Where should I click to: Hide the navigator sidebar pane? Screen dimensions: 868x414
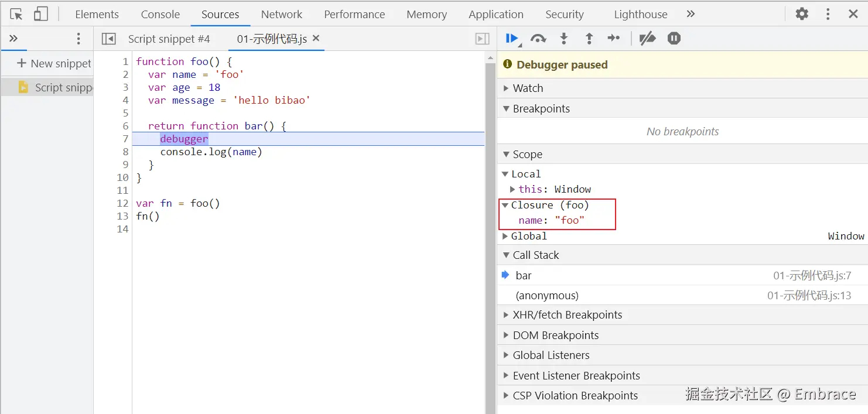108,39
